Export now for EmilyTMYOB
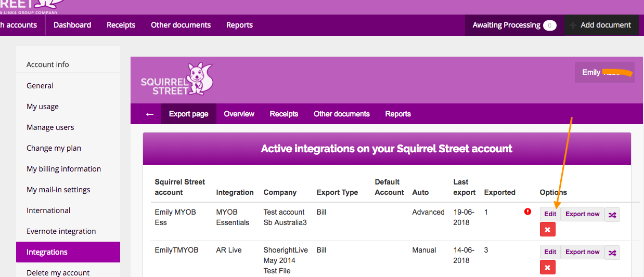The height and width of the screenshot is (277, 644). [x=583, y=252]
